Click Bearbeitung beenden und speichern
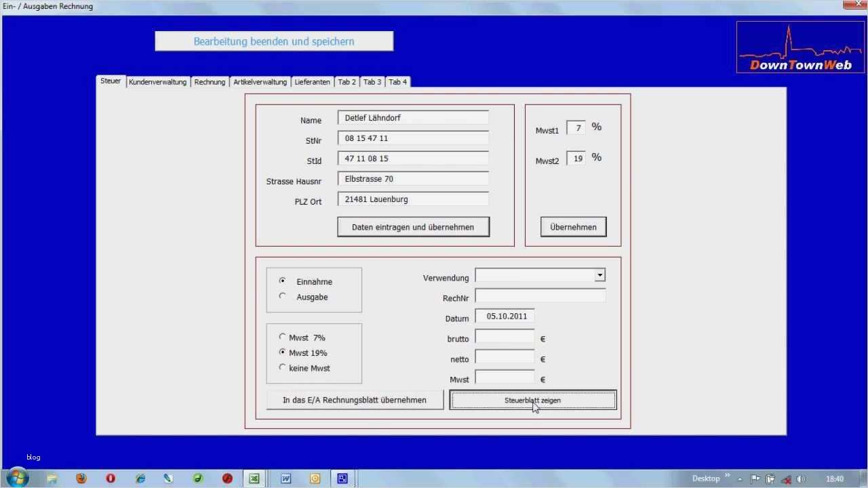The height and width of the screenshot is (488, 868). pyautogui.click(x=274, y=41)
